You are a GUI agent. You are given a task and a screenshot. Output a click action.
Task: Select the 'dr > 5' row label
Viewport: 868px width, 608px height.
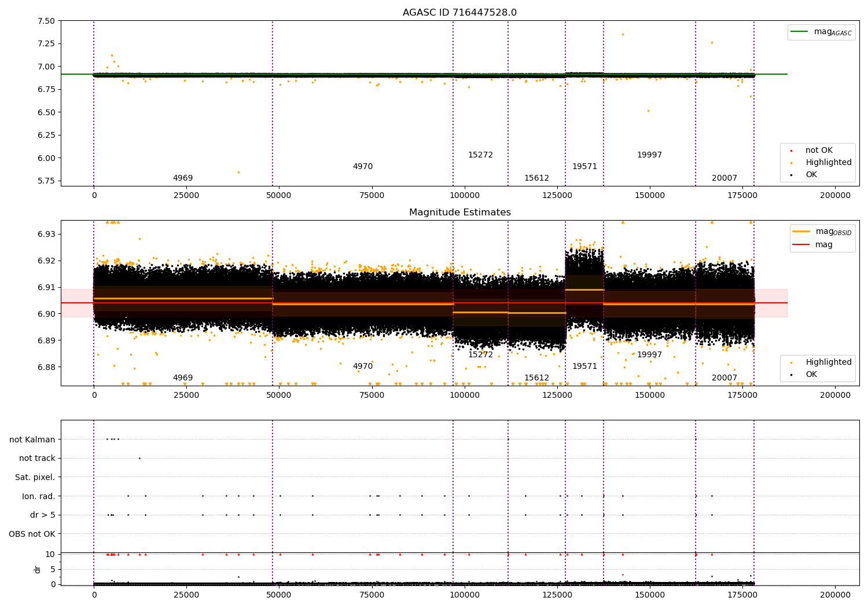pos(42,515)
